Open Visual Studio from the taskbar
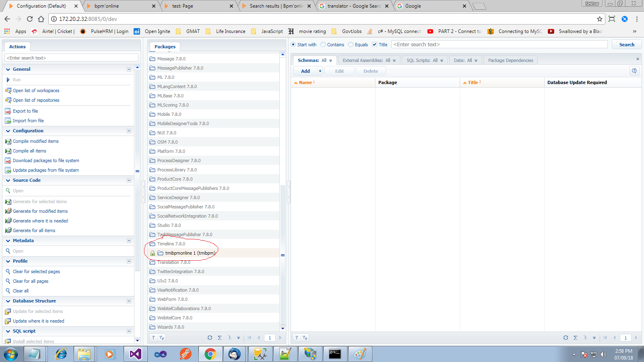This screenshot has width=644, height=362. (x=136, y=354)
